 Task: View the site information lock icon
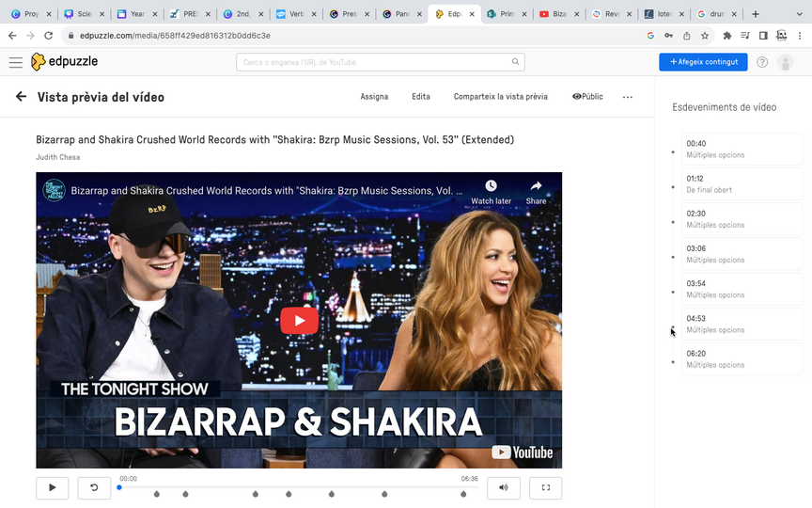tap(70, 35)
